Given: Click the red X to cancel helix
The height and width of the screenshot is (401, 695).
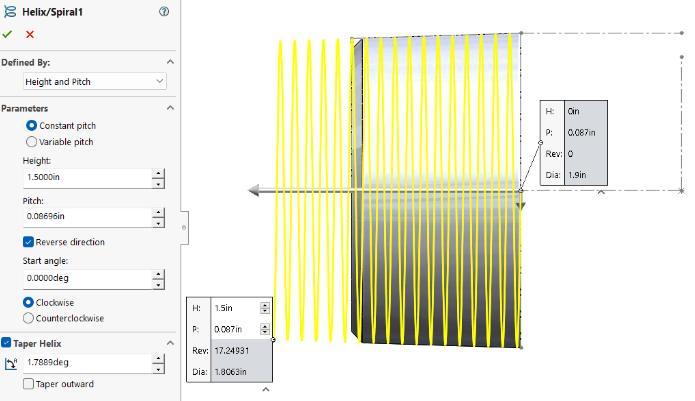Looking at the screenshot, I should pyautogui.click(x=30, y=34).
